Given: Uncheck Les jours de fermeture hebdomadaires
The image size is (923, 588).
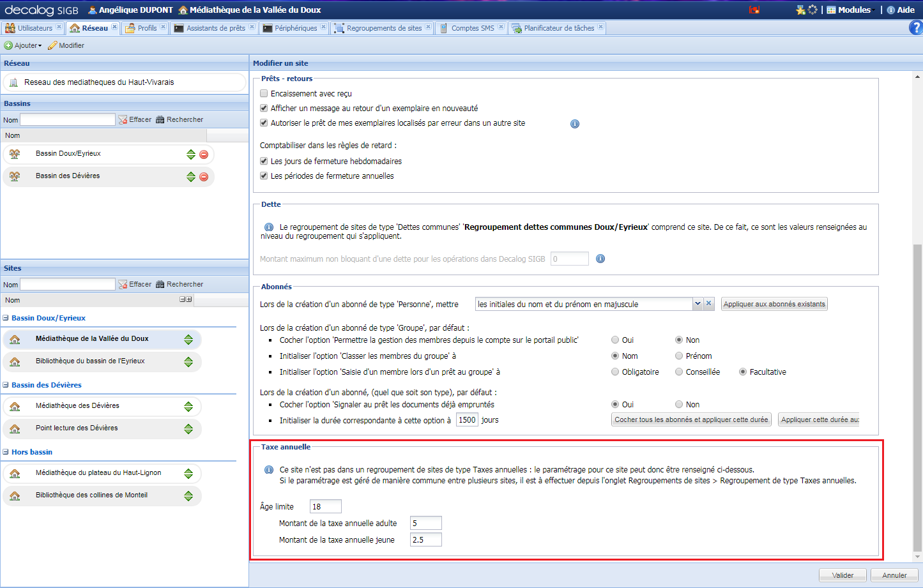Looking at the screenshot, I should click(x=264, y=161).
